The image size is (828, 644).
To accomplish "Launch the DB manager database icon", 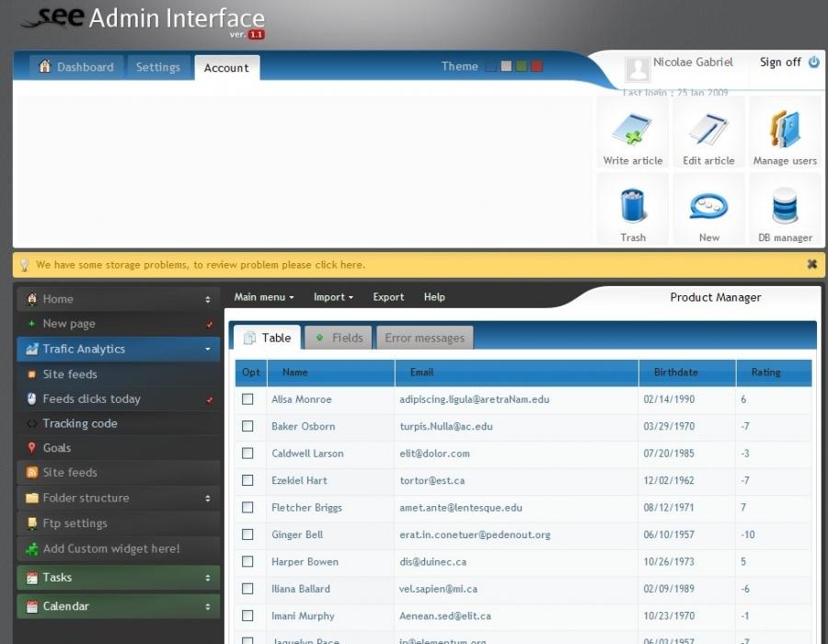I will pyautogui.click(x=785, y=205).
